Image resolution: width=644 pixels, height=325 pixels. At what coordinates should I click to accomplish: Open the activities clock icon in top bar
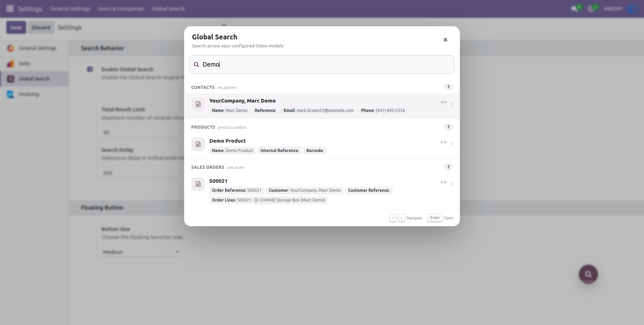[591, 9]
